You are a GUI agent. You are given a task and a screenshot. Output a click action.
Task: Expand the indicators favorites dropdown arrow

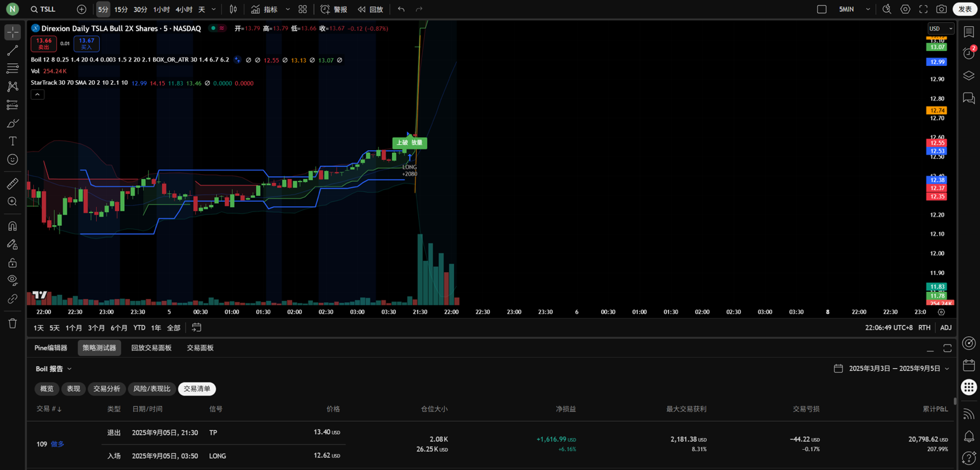(x=287, y=9)
